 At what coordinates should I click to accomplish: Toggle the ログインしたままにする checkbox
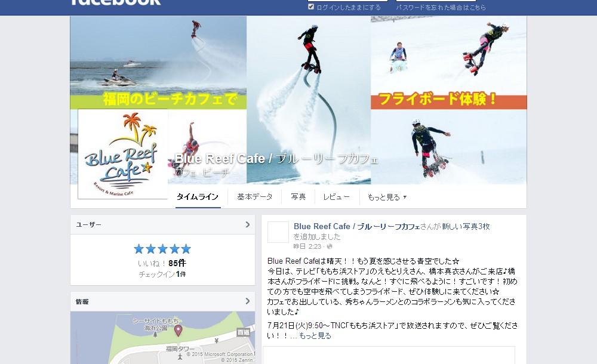point(311,7)
